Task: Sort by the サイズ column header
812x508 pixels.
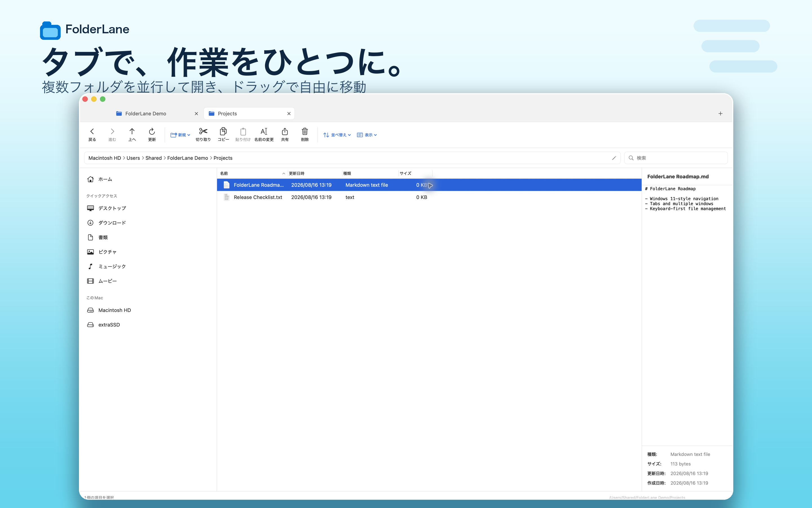Action: click(415, 173)
